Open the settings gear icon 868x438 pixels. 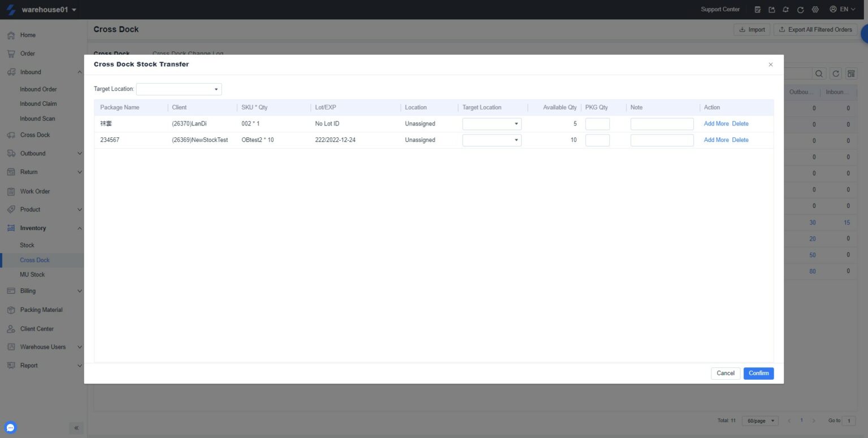coord(814,10)
